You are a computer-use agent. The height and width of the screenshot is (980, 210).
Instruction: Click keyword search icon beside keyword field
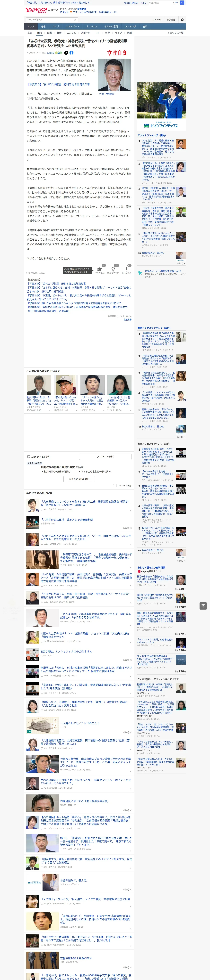point(75,20)
